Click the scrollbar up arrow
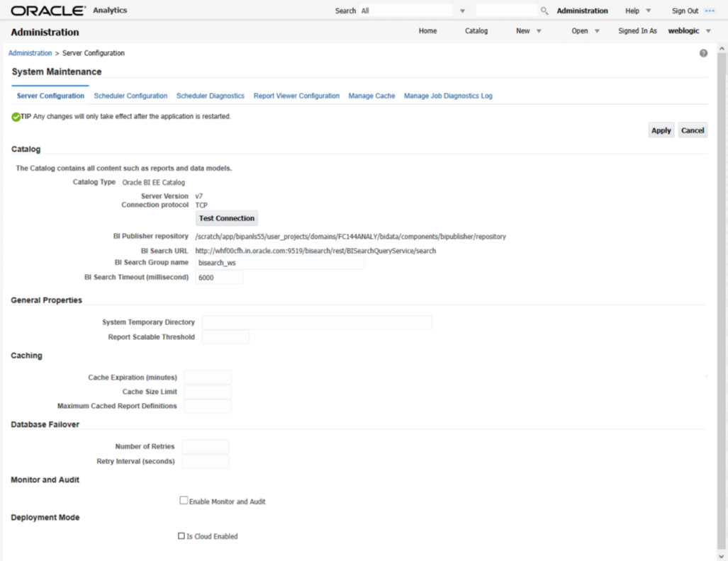This screenshot has width=728, height=561. pos(721,49)
